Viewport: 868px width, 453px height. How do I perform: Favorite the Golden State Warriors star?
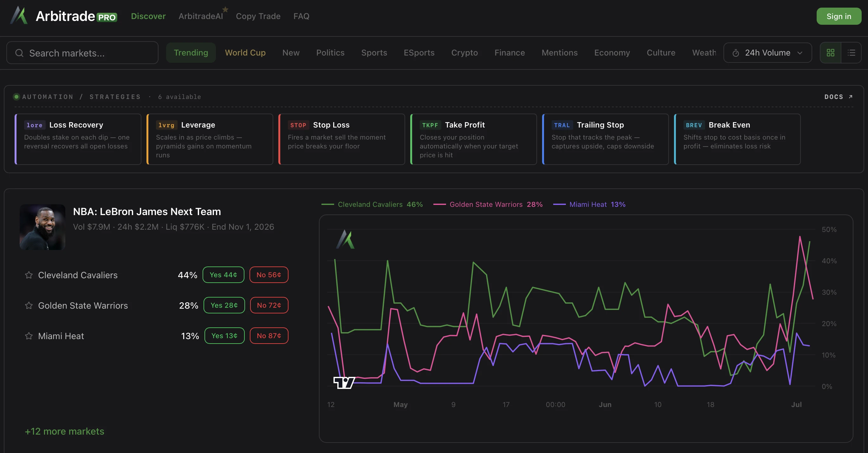point(29,305)
